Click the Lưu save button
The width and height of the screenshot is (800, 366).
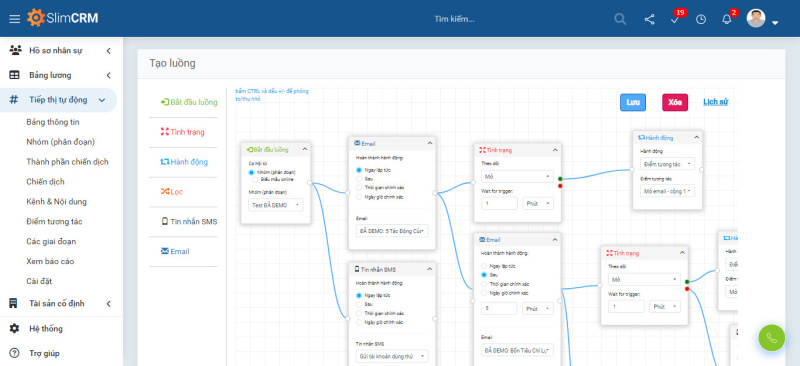[x=633, y=102]
